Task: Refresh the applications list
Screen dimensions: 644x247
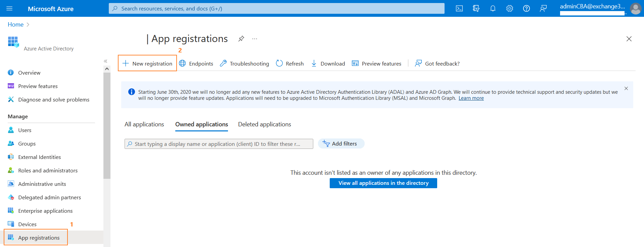Action: (x=290, y=64)
